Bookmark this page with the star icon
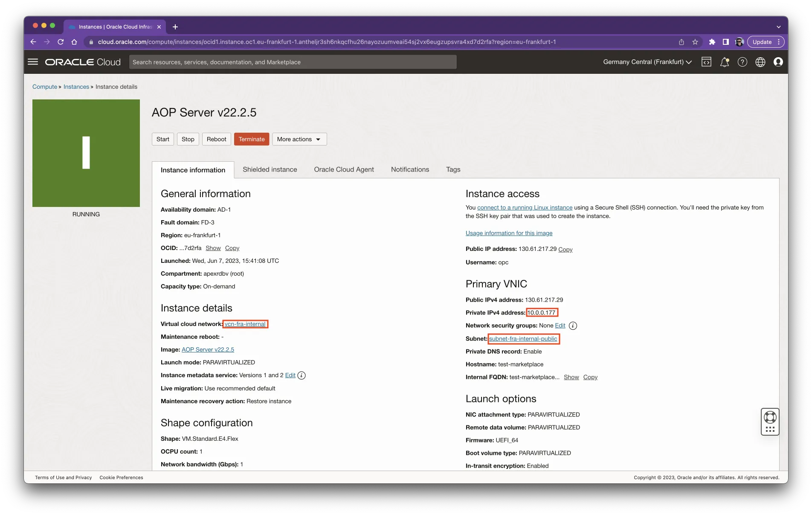The image size is (812, 515). (x=695, y=42)
